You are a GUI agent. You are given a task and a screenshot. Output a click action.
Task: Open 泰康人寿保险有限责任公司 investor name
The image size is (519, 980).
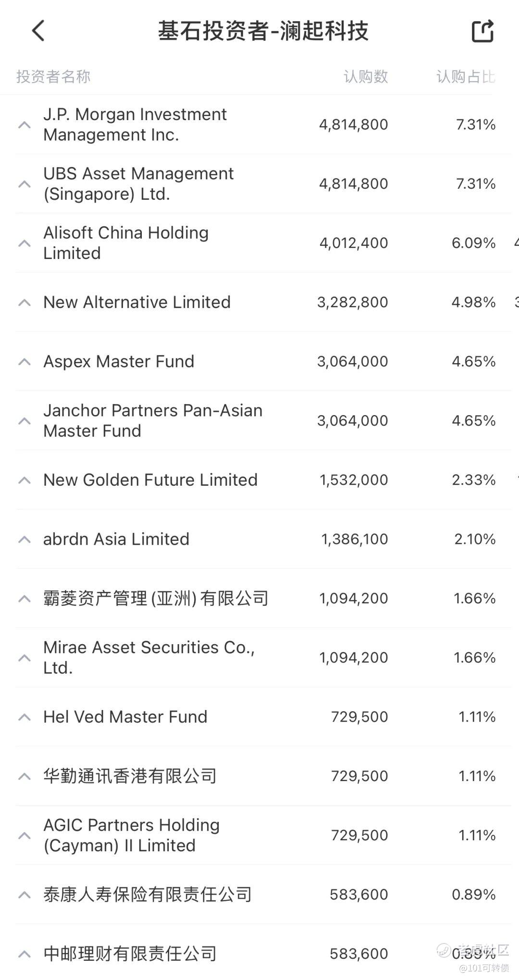[x=148, y=894]
